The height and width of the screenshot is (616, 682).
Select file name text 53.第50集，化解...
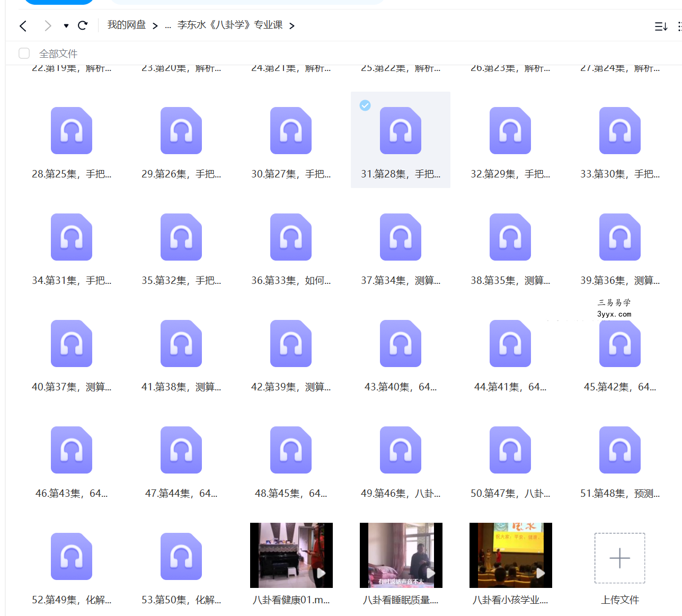coord(181,600)
